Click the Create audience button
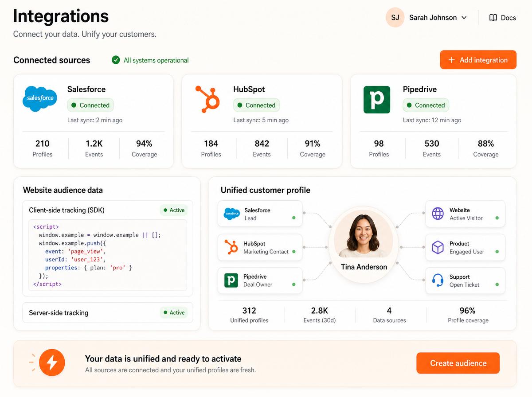The image size is (532, 397). (458, 363)
